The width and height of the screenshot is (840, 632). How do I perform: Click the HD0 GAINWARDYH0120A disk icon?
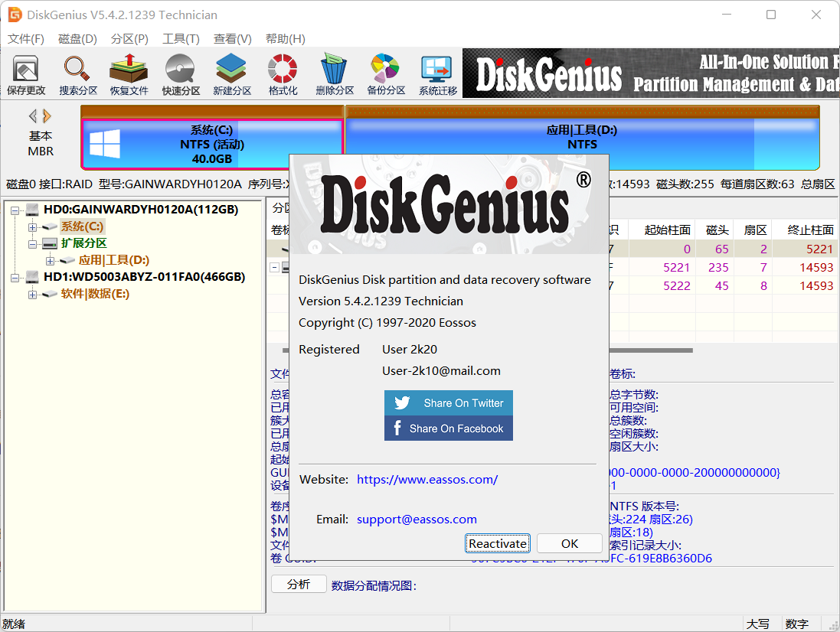click(32, 209)
